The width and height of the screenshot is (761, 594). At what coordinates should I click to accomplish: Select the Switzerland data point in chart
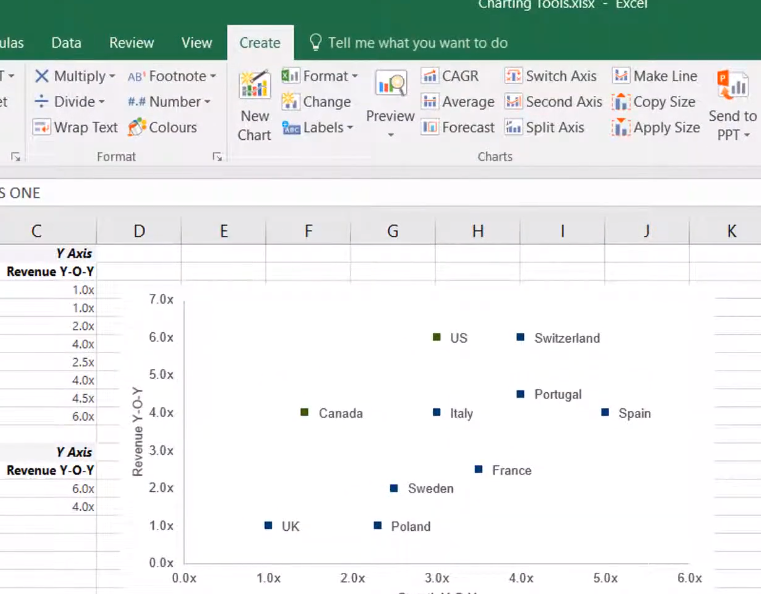click(520, 337)
